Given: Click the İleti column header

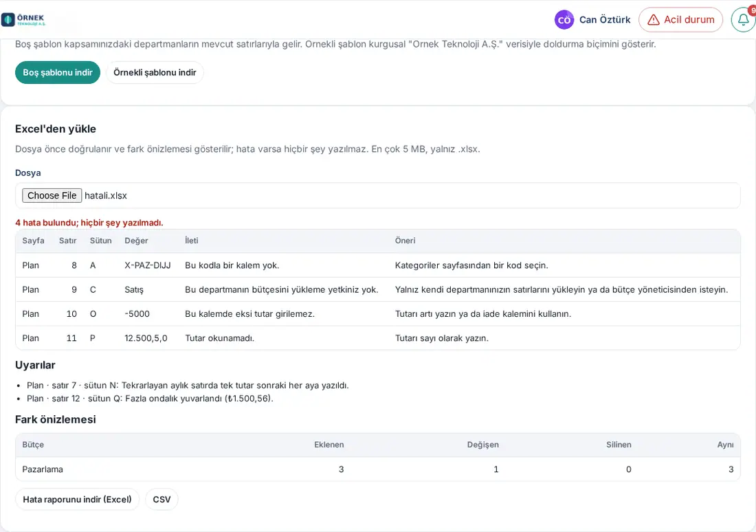Looking at the screenshot, I should coord(192,241).
